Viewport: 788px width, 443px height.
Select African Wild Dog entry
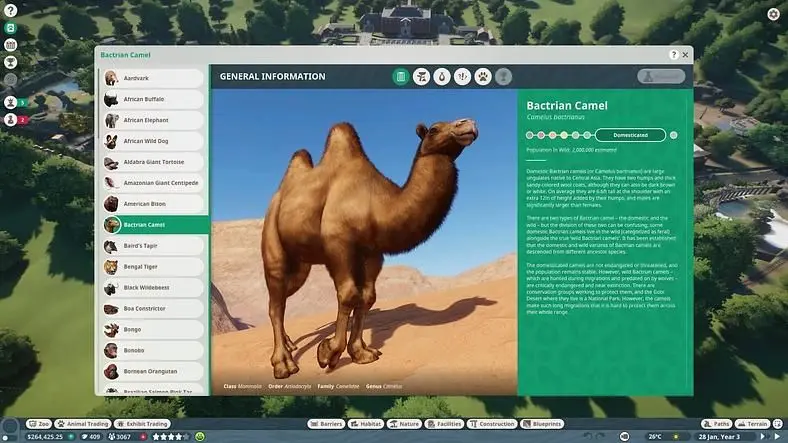(153, 141)
